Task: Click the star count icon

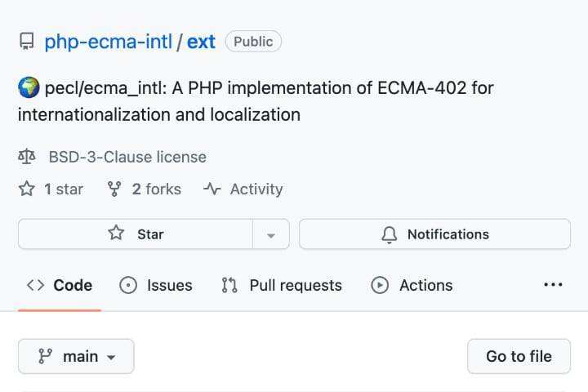Action: [27, 189]
